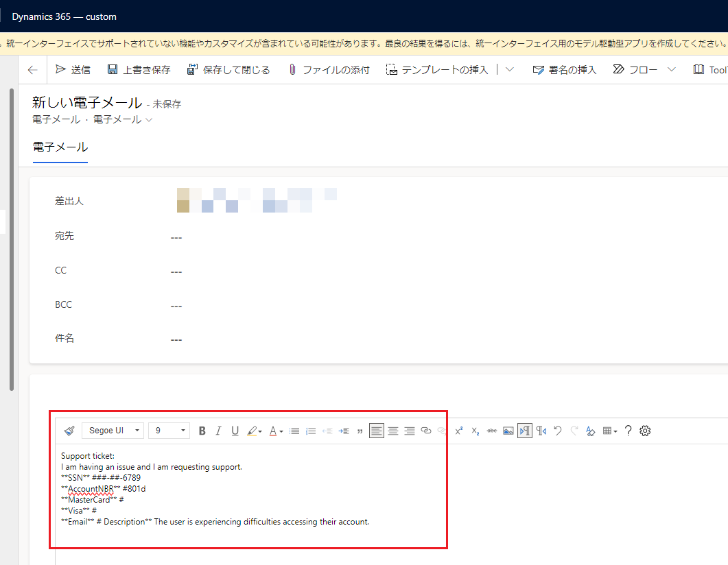Toggle bold formatting
Image resolution: width=728 pixels, height=565 pixels.
click(x=202, y=431)
